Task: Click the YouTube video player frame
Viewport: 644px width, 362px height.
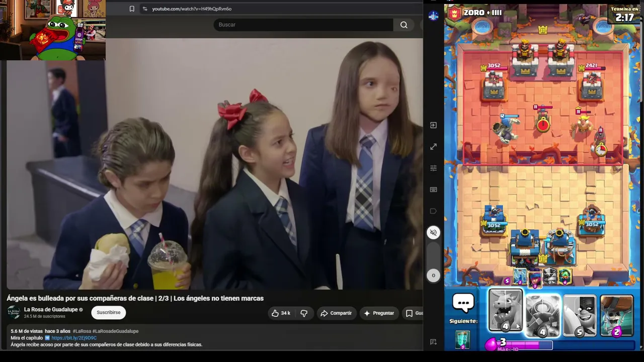Action: 215,164
